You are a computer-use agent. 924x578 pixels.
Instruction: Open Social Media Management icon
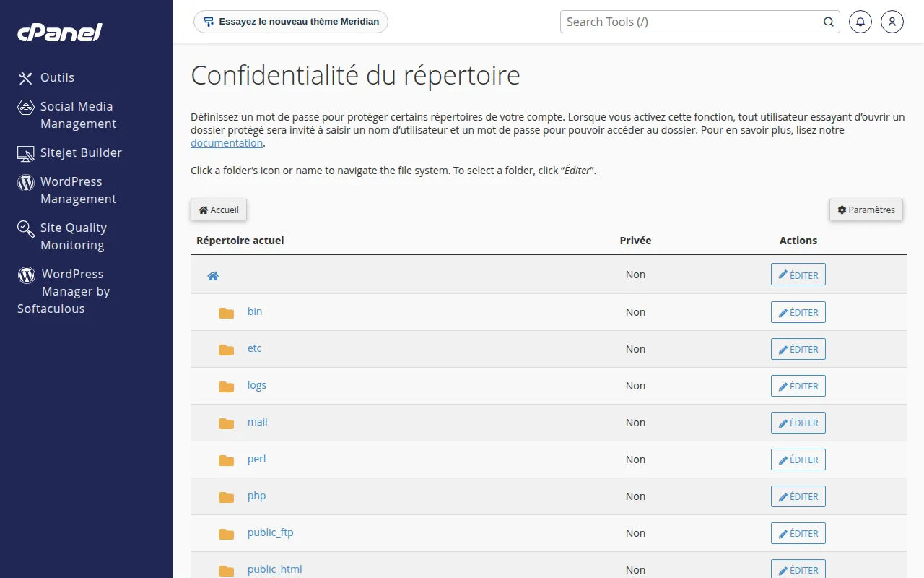(x=26, y=107)
